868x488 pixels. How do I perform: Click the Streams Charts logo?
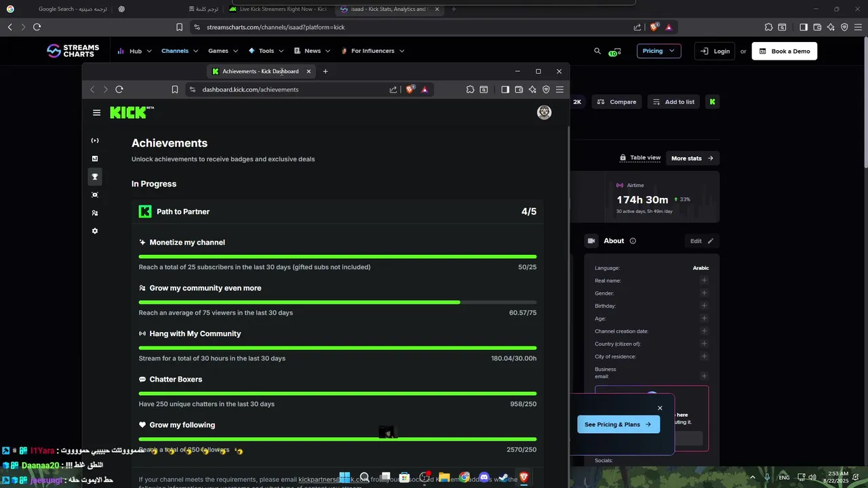click(x=73, y=51)
